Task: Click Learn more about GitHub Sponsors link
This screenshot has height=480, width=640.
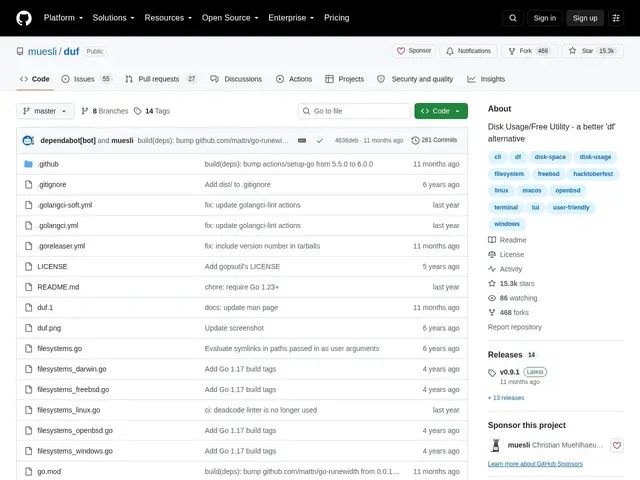Action: pyautogui.click(x=535, y=464)
